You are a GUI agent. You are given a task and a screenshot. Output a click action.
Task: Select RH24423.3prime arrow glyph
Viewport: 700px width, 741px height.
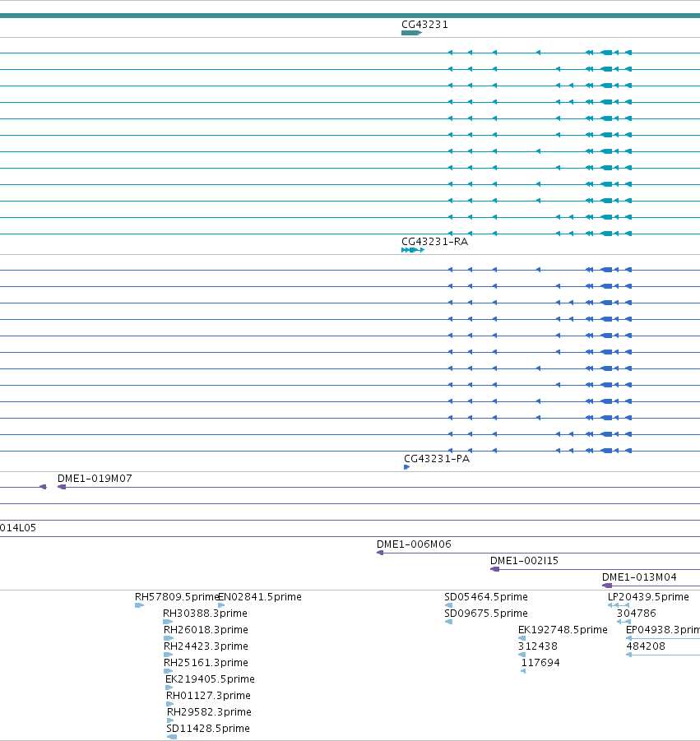pyautogui.click(x=169, y=655)
